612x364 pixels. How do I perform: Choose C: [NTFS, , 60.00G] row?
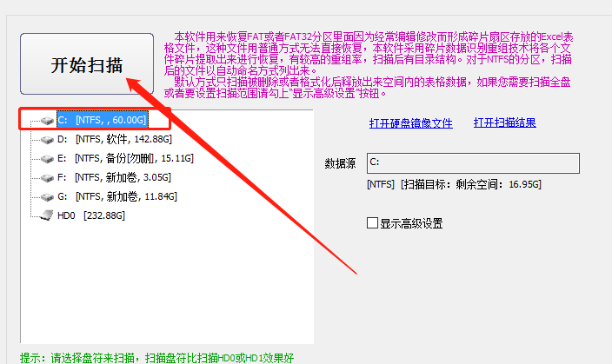click(x=103, y=120)
